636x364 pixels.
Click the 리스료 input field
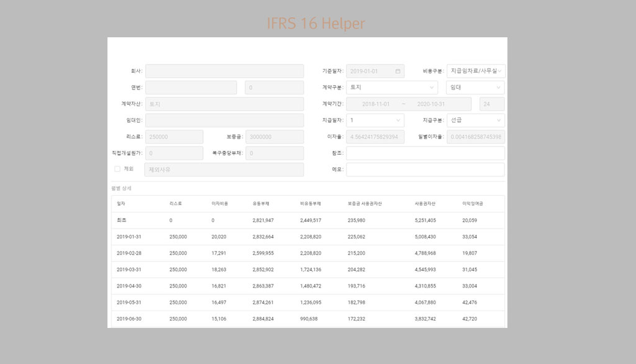tap(174, 137)
